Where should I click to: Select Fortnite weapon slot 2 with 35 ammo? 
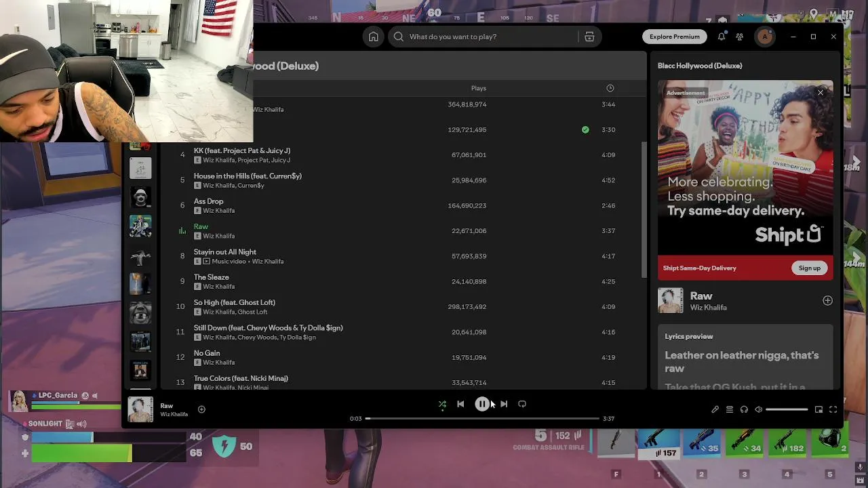tap(701, 444)
